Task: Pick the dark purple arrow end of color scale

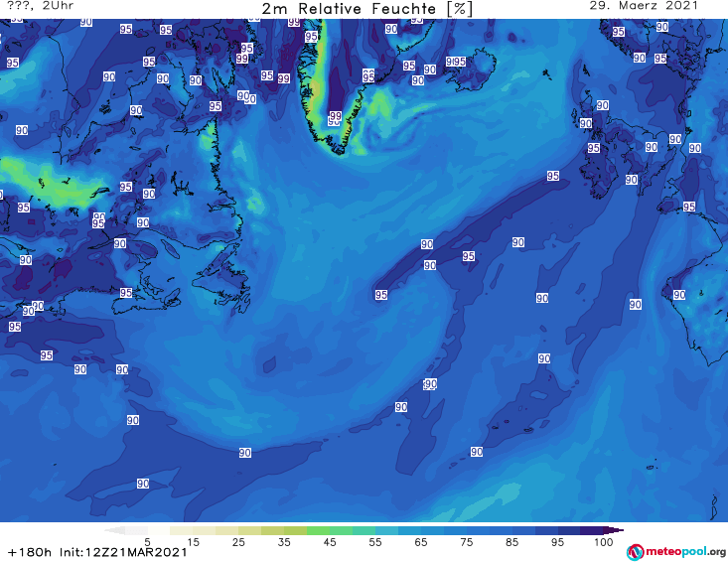Action: (614, 530)
